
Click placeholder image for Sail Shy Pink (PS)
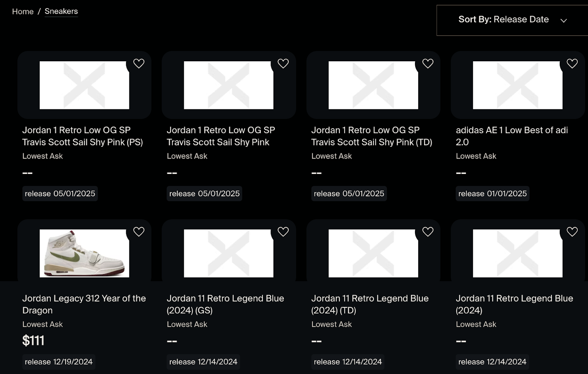pos(85,85)
